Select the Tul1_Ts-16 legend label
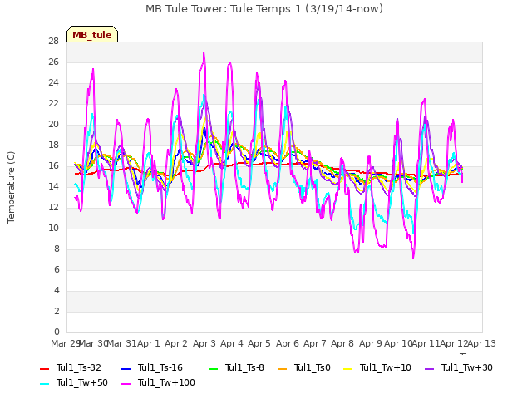The height and width of the screenshot is (399, 532). pos(160,367)
